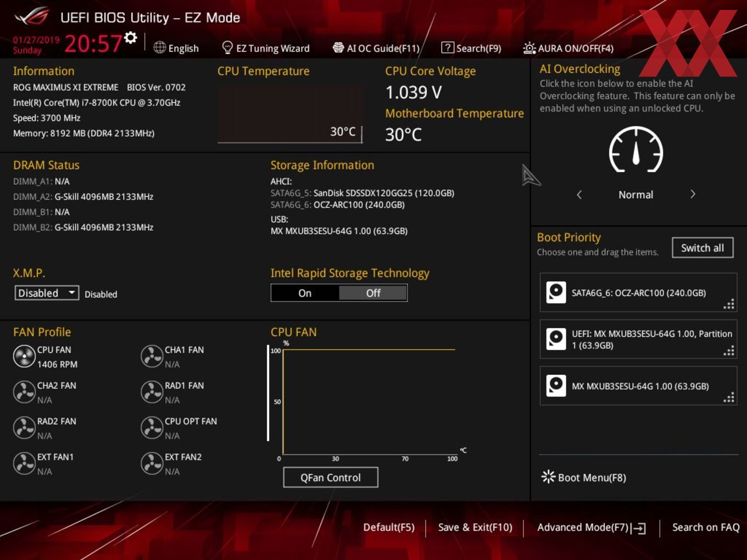Open AI OC Guide(F11)
The image size is (747, 560).
pyautogui.click(x=376, y=48)
